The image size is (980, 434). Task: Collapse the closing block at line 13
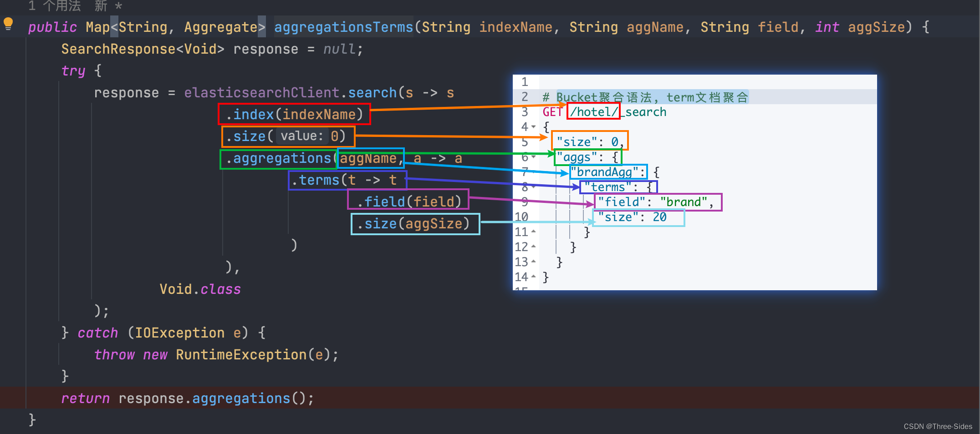click(x=533, y=262)
